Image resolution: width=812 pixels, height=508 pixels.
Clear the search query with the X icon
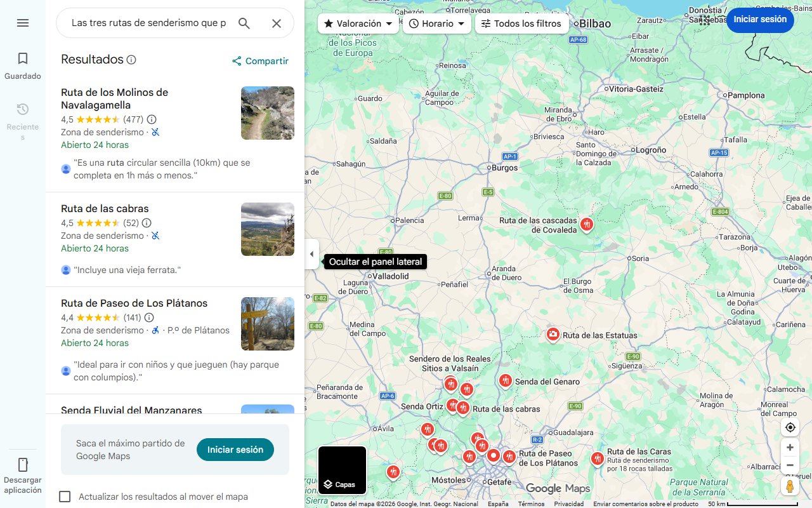(277, 23)
